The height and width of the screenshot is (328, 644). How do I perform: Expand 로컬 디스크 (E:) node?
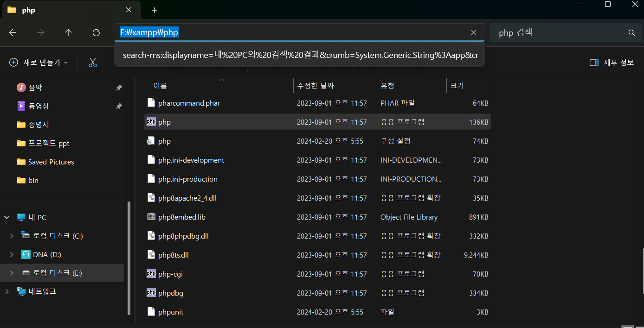click(x=12, y=273)
